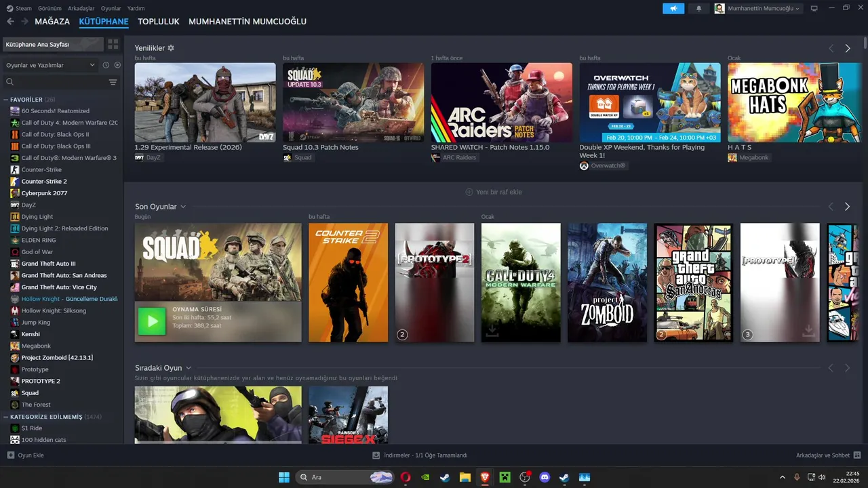Screen dimensions: 868x488
Task: Open the Görünüm menu
Action: (x=50, y=8)
